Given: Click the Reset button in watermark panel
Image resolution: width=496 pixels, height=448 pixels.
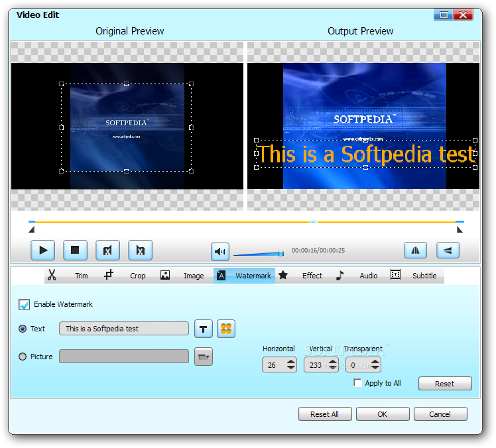Looking at the screenshot, I should point(445,384).
